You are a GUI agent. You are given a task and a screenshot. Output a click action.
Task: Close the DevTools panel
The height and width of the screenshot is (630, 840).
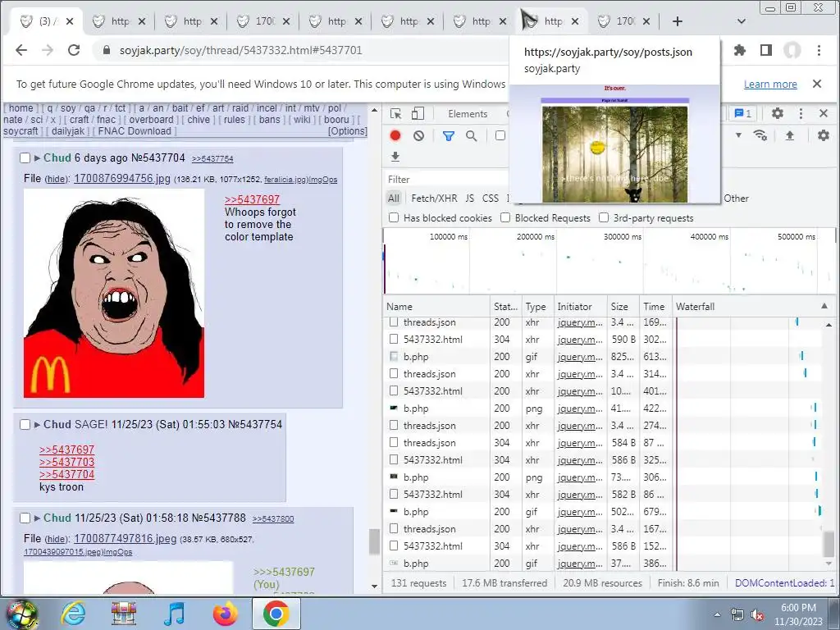coord(824,113)
